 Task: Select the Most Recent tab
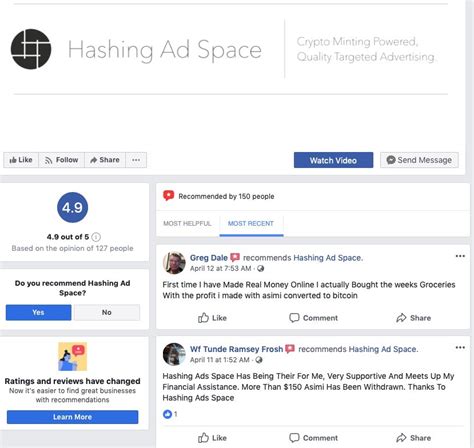click(251, 224)
